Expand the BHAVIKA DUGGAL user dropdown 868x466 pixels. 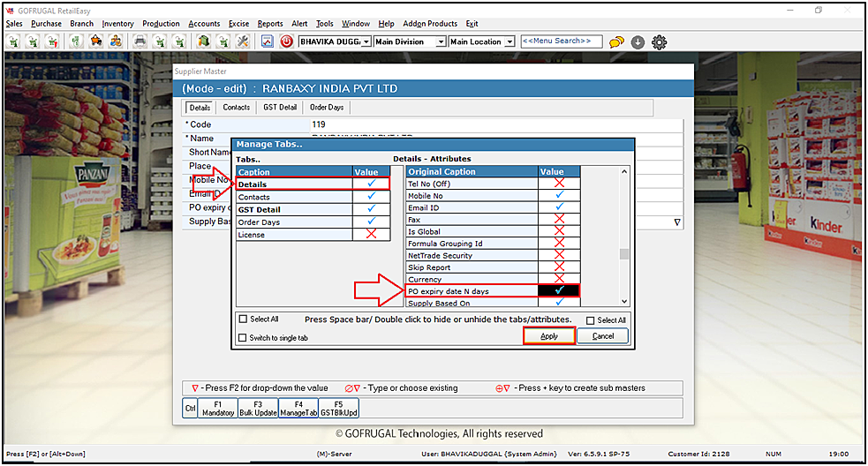pos(366,41)
